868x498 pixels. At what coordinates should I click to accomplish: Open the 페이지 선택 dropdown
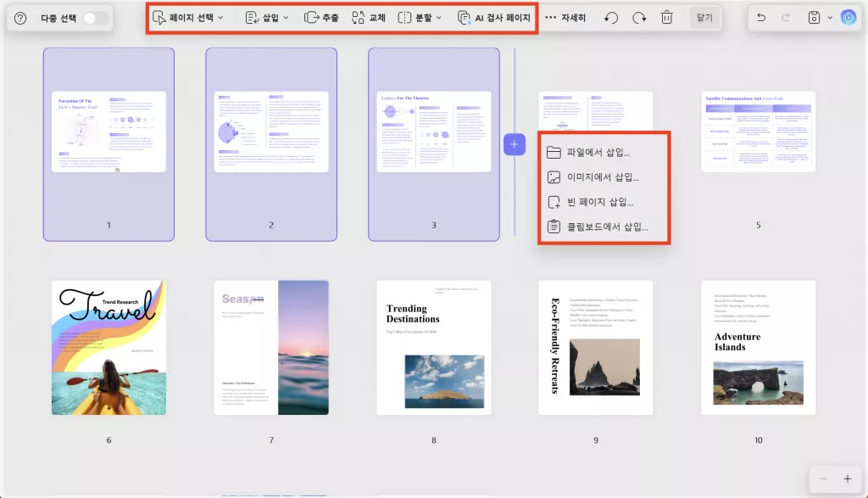pyautogui.click(x=190, y=17)
